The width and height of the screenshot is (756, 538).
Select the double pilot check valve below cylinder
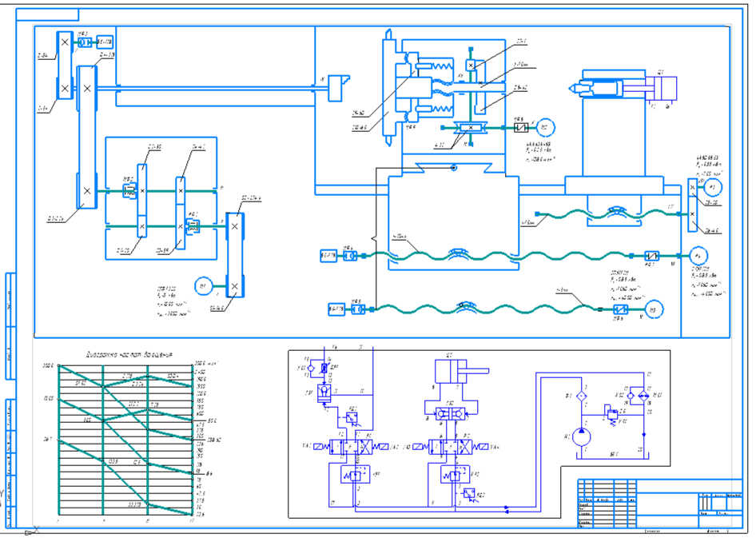pos(452,413)
